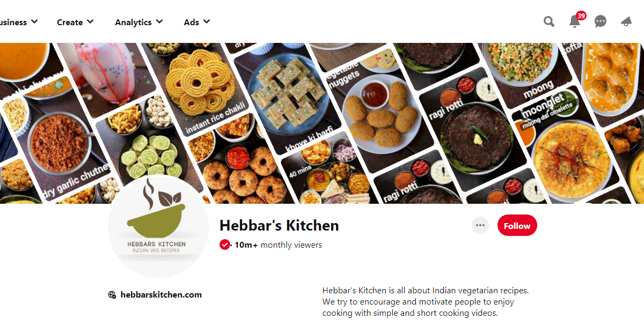
Task: Click the red verified badge
Action: pos(225,245)
